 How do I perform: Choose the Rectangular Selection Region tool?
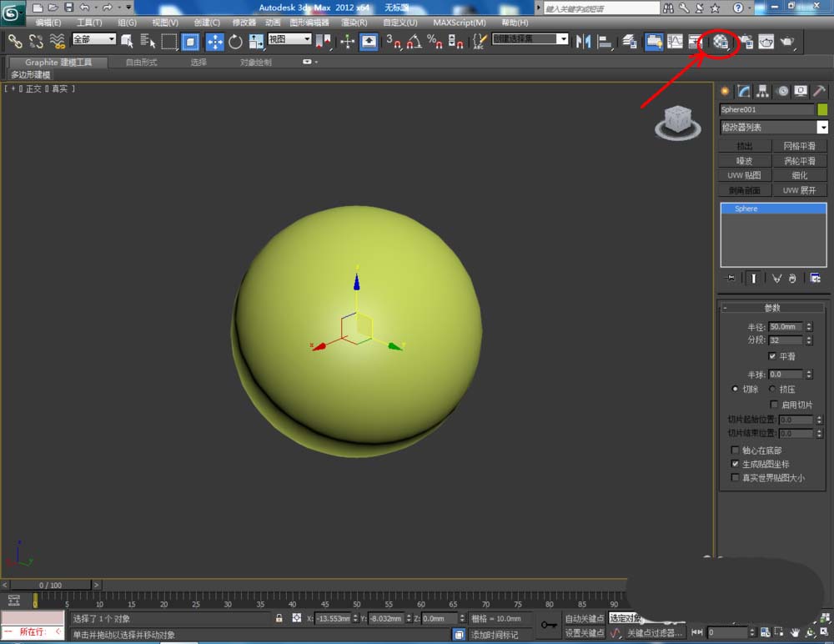(168, 41)
